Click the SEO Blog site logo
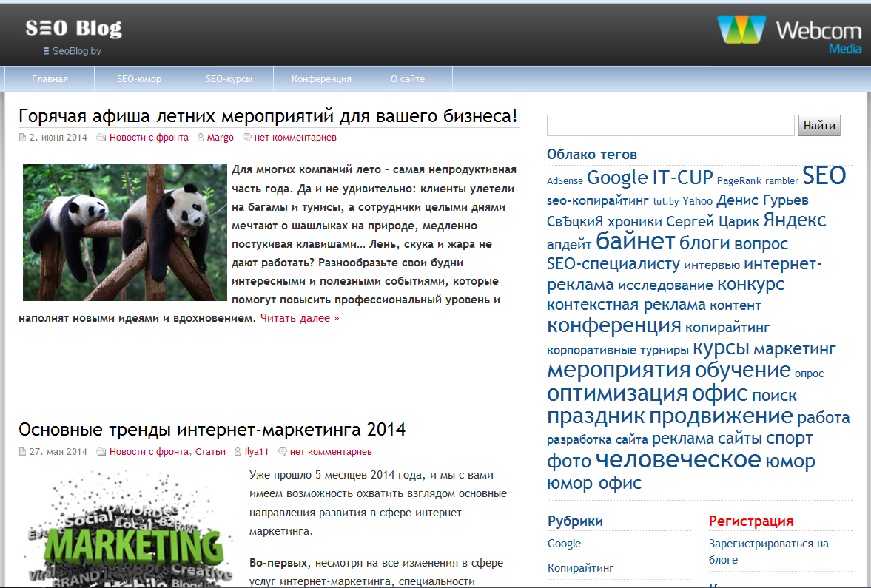871x588 pixels. [74, 29]
